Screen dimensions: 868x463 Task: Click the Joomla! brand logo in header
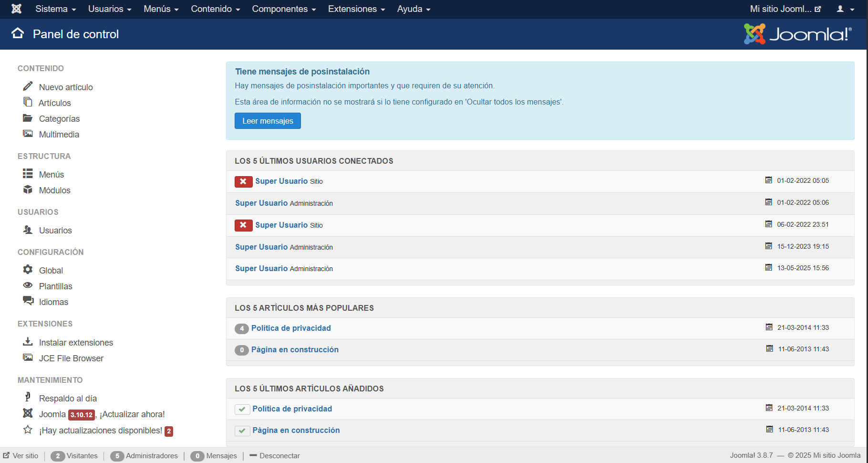798,34
